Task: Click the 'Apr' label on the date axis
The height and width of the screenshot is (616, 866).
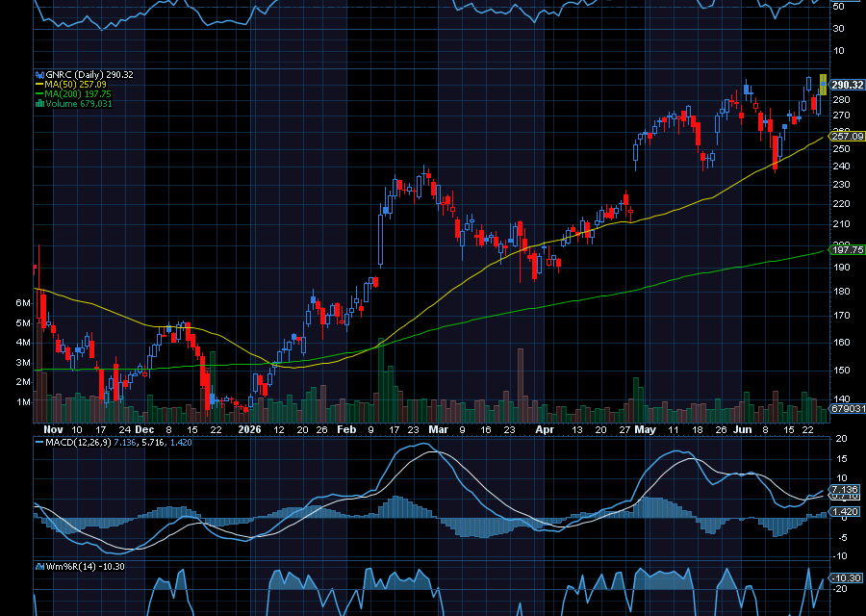Action: pos(545,430)
